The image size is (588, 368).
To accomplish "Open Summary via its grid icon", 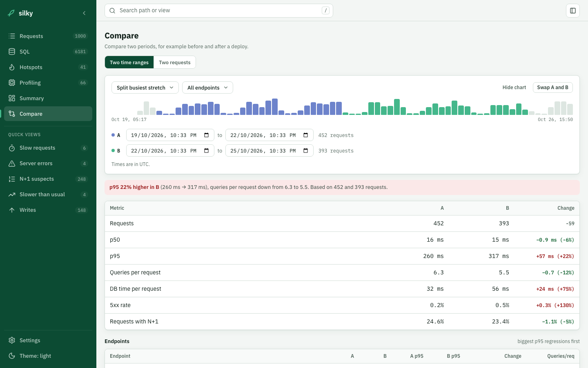I will [12, 98].
